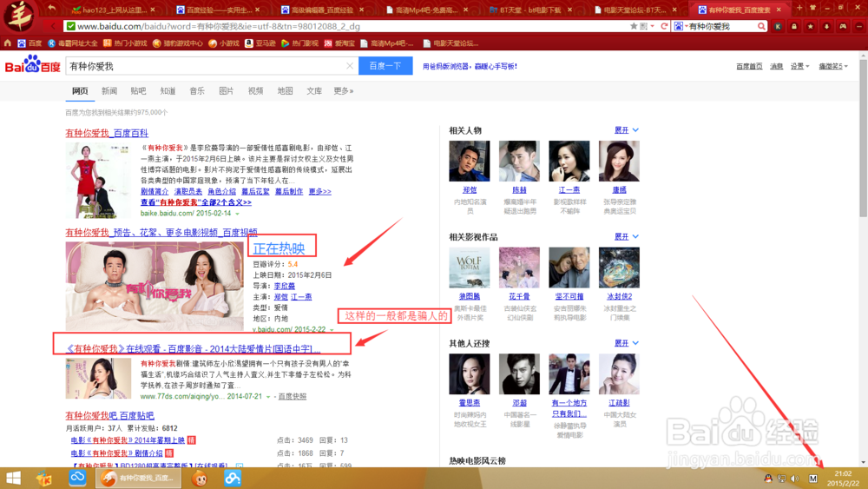This screenshot has height=489, width=868.
Task: Open the user account dropdown at top right
Action: [833, 66]
